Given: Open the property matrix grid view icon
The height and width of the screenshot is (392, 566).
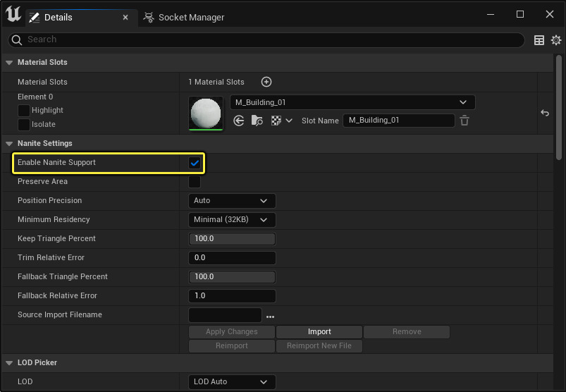Looking at the screenshot, I should click(539, 40).
